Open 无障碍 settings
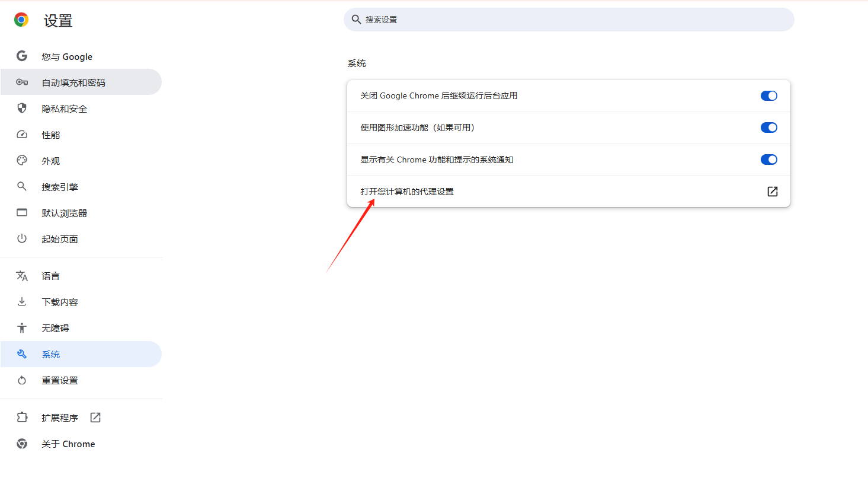 point(81,328)
